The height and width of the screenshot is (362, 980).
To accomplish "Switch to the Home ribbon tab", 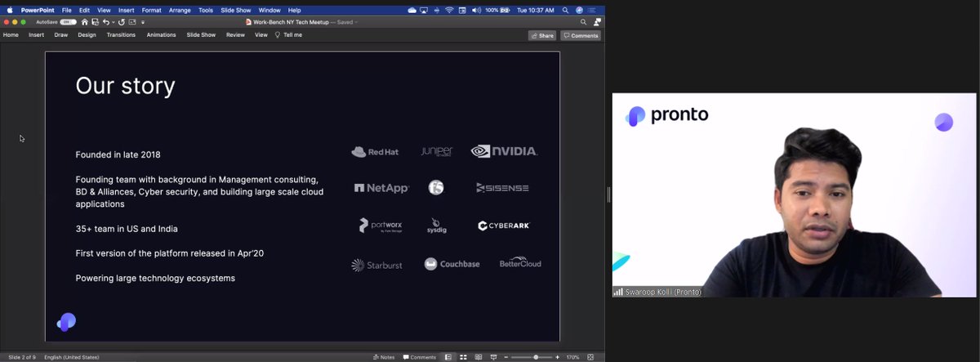I will [x=11, y=35].
